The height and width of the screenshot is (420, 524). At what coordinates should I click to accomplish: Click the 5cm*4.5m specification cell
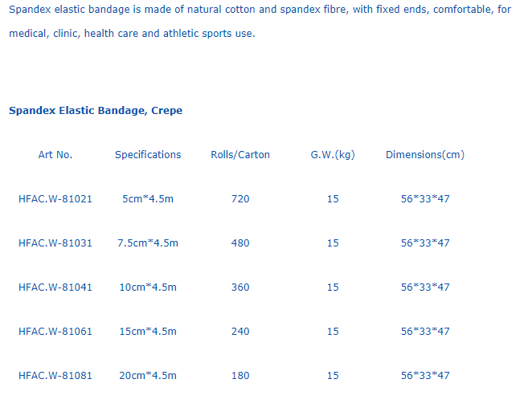148,199
